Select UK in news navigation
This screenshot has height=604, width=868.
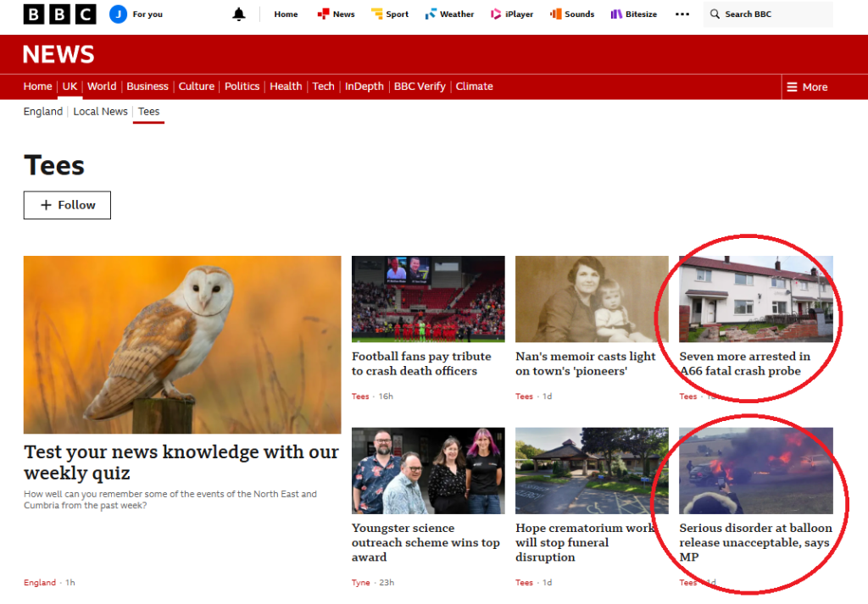(x=70, y=86)
